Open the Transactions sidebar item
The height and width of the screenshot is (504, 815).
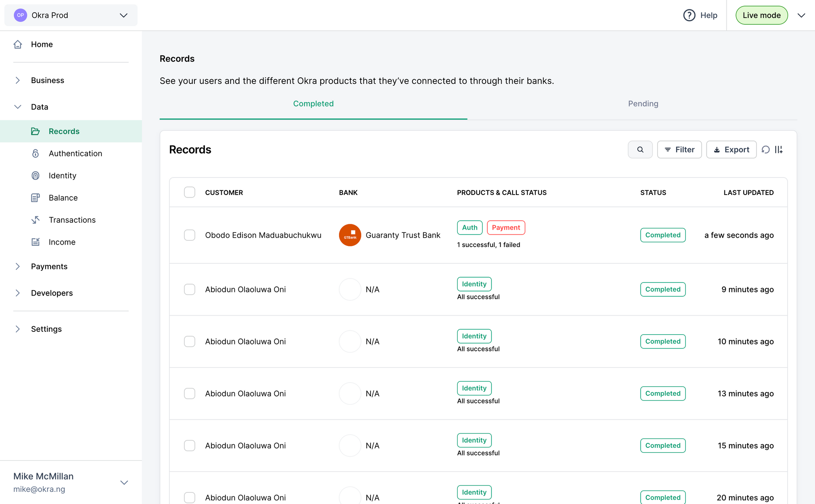tap(72, 220)
